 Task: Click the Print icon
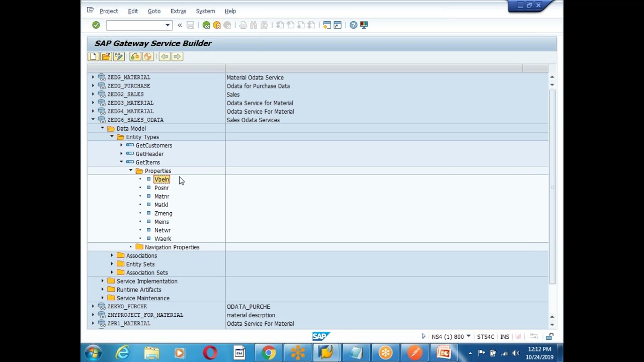click(243, 25)
